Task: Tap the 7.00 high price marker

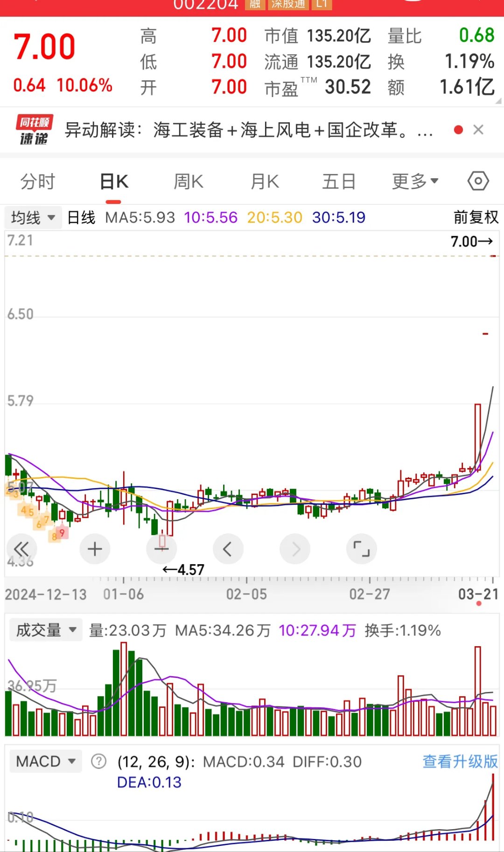Action: [x=472, y=241]
